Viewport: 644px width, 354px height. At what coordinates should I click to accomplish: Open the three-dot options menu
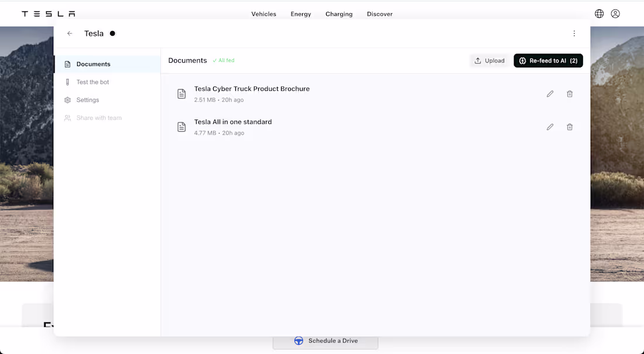574,33
